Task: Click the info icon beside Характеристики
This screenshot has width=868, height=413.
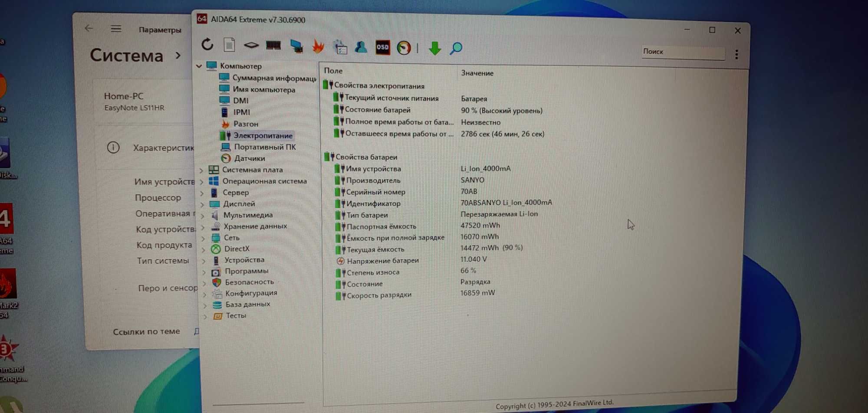Action: pyautogui.click(x=113, y=147)
